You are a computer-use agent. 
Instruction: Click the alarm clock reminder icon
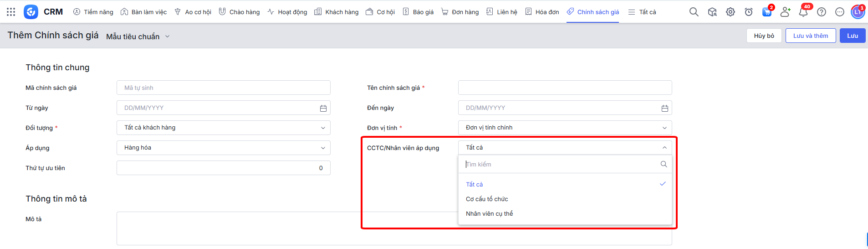coord(749,12)
